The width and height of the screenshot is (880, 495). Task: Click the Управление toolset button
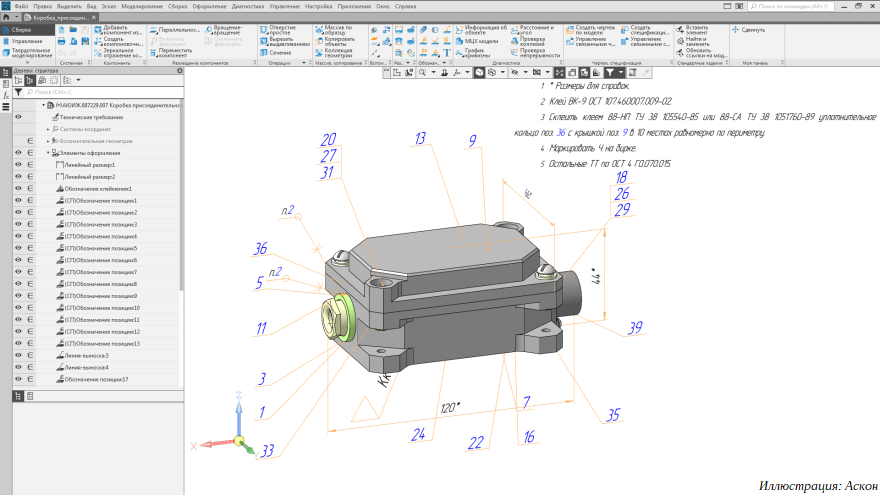point(27,41)
